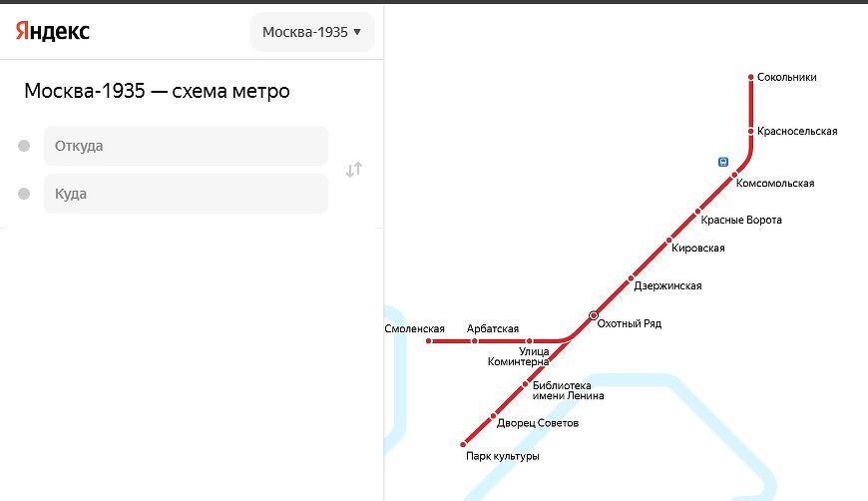Click the blue train station icon near Комсомольская

click(x=723, y=162)
